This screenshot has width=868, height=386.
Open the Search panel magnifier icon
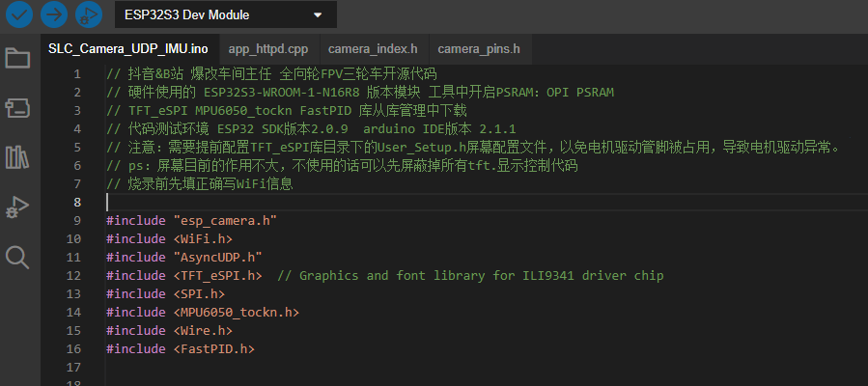[x=17, y=257]
